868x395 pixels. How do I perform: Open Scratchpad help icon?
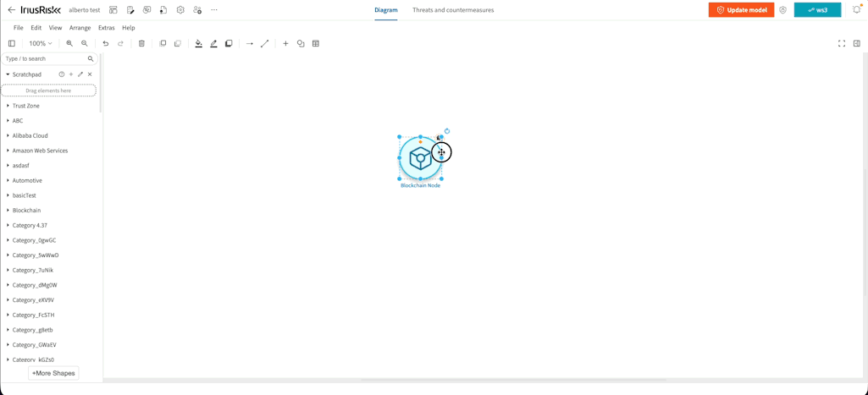62,74
